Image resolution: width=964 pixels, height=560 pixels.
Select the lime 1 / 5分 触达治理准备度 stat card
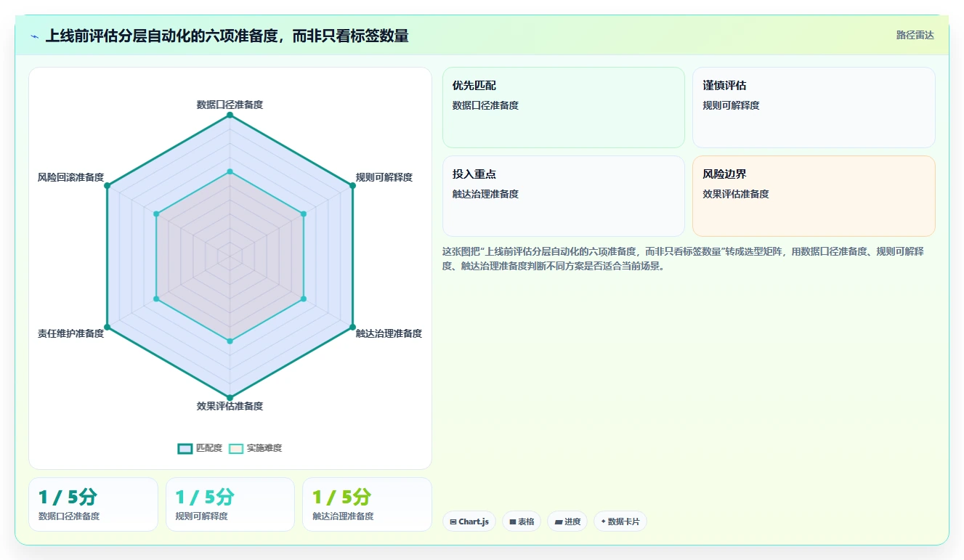[x=367, y=504]
